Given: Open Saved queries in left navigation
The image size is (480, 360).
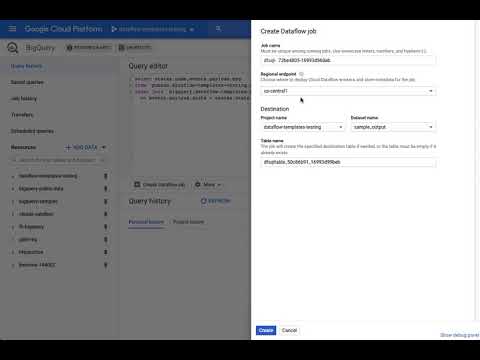Looking at the screenshot, I should pos(27,82).
